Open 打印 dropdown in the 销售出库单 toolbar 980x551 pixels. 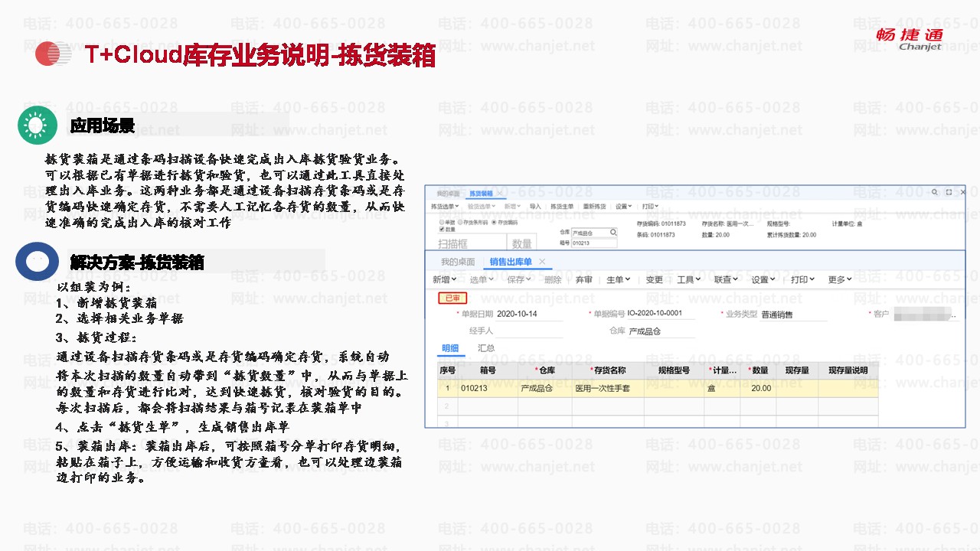802,279
